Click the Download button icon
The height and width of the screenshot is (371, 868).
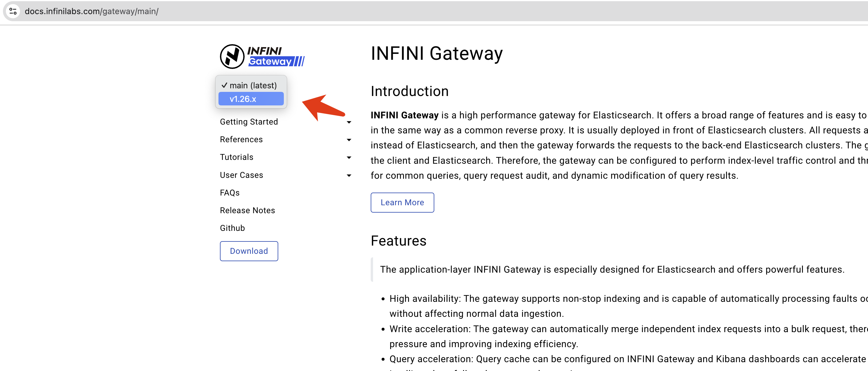point(249,251)
